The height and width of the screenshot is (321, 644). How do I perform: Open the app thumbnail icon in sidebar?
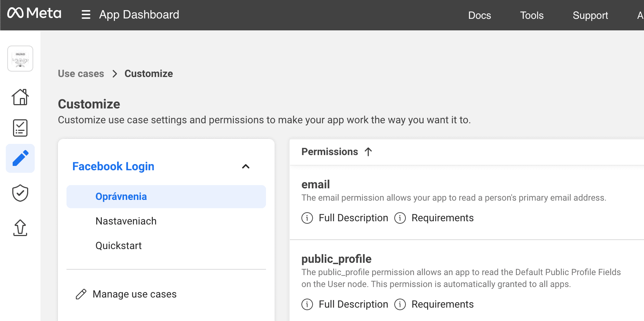pyautogui.click(x=20, y=59)
